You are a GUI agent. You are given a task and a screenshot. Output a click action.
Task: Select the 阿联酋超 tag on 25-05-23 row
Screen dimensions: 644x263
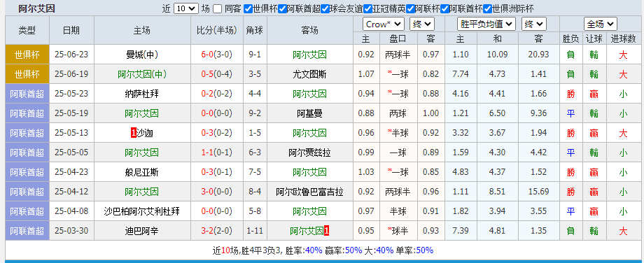pyautogui.click(x=27, y=94)
